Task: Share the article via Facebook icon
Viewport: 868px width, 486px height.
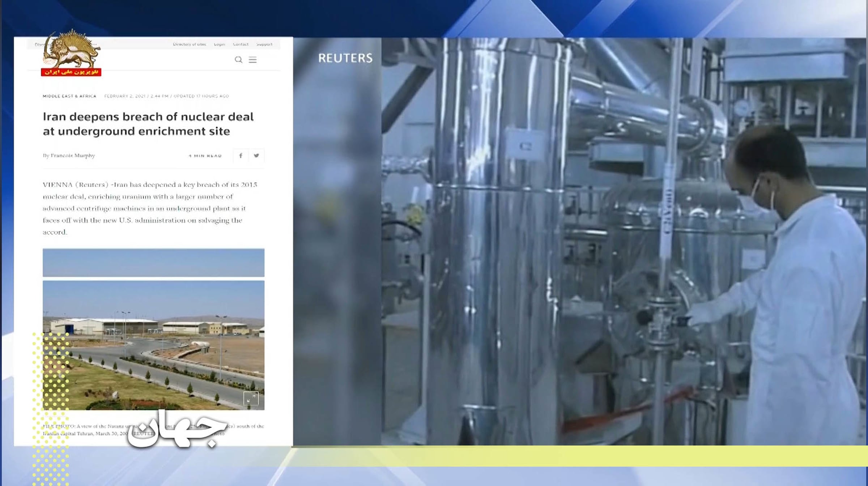Action: tap(241, 155)
